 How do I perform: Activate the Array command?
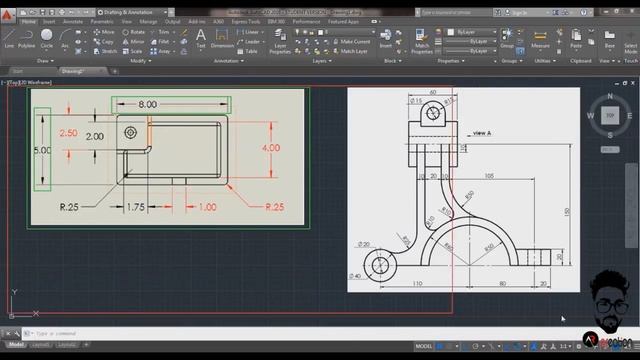(160, 51)
